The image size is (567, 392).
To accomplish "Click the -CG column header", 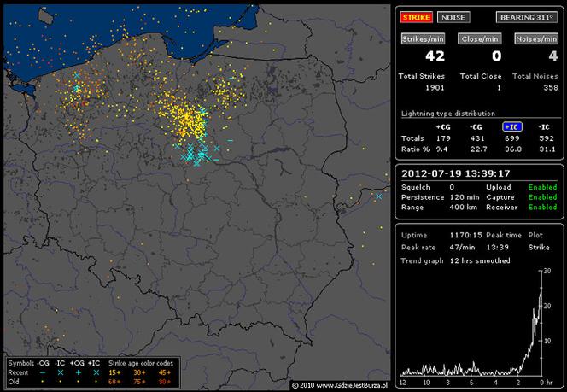I will click(476, 127).
